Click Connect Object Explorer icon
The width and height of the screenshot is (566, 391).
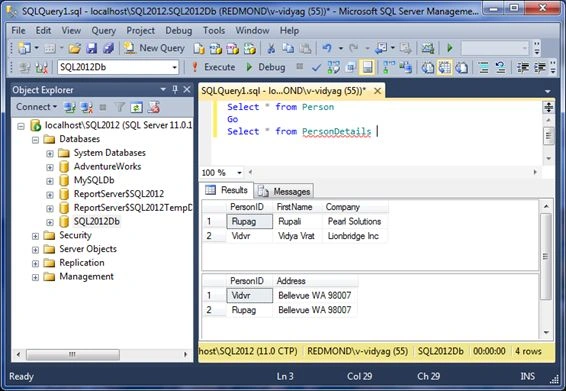(69, 107)
